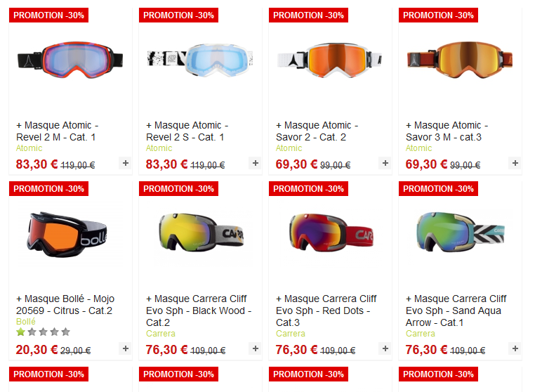Open Masque Atomic Savor 2 Cat. 2 link
The width and height of the screenshot is (535, 392).
317,131
